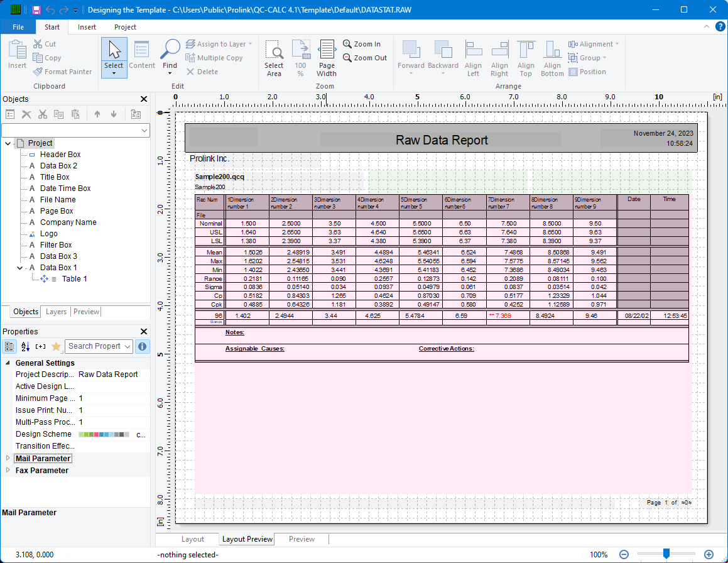Image resolution: width=728 pixels, height=563 pixels.
Task: Toggle the blue info description button
Action: click(x=142, y=346)
